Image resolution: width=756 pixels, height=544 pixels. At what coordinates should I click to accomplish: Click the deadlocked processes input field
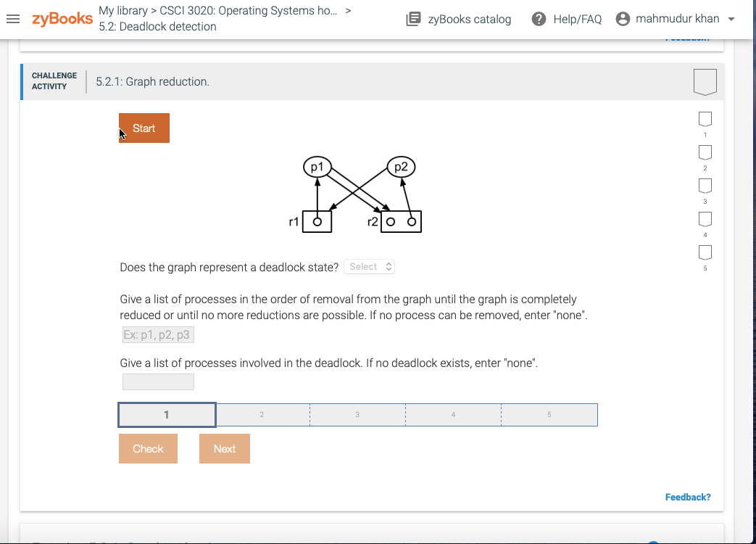[158, 382]
